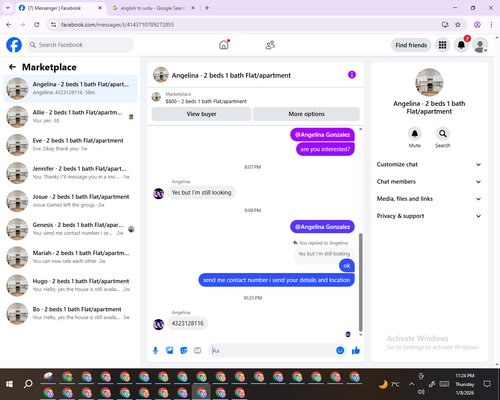500x400 pixels.
Task: Open the Facebook logo home link
Action: pyautogui.click(x=14, y=45)
